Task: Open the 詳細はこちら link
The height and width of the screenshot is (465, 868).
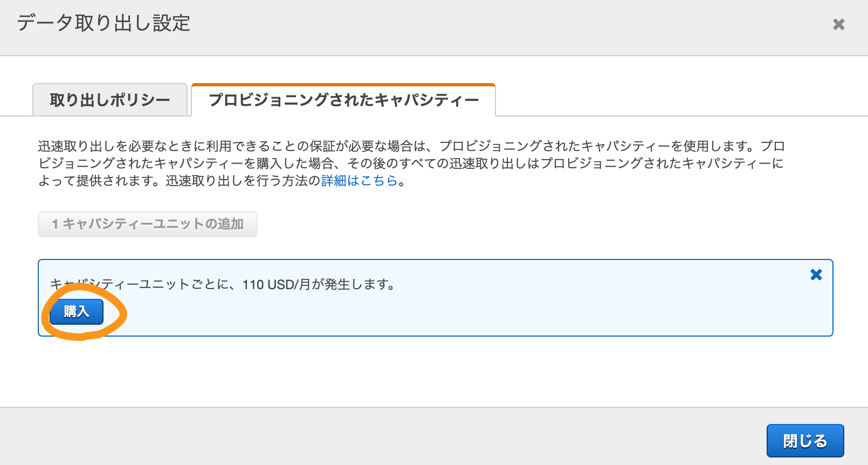Action: [x=359, y=181]
